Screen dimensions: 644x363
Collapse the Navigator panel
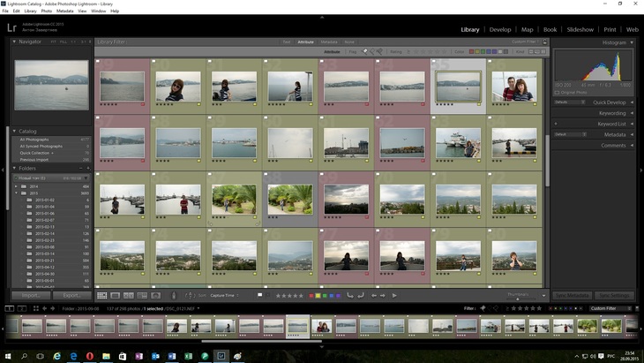click(x=14, y=42)
